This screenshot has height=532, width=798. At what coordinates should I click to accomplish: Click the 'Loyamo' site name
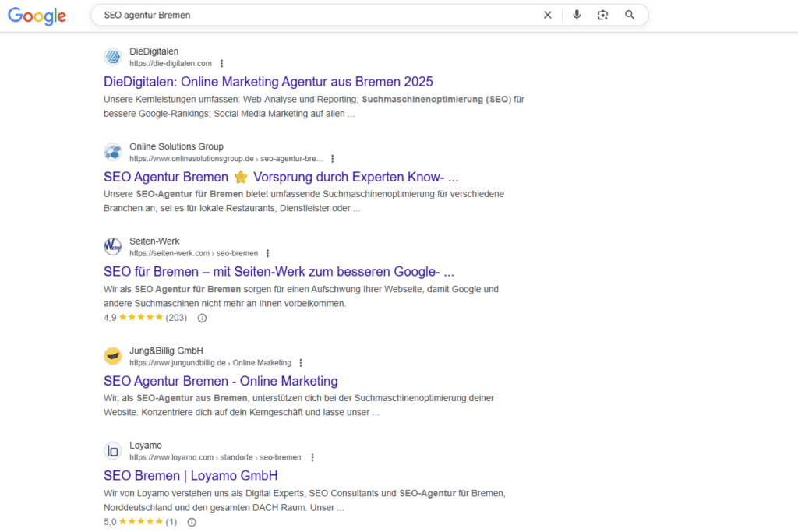click(146, 446)
